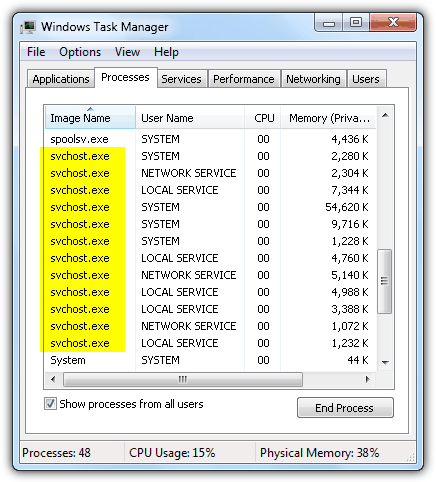Close the Windows Task Manager window
The height and width of the screenshot is (482, 436).
click(393, 23)
